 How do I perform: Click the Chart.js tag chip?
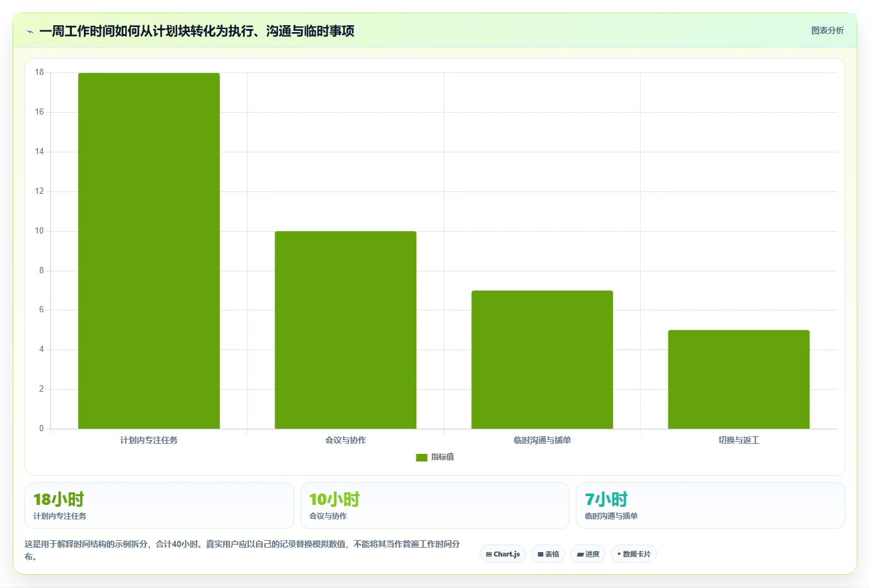coord(503,554)
